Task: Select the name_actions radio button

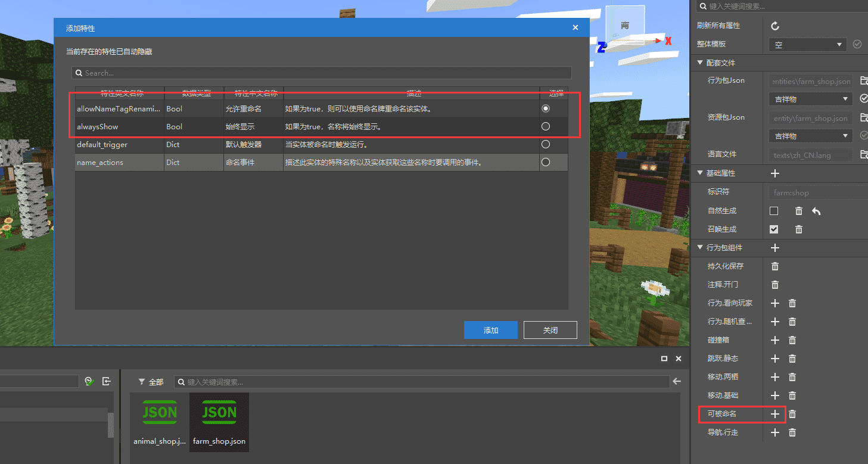Action: coord(546,162)
